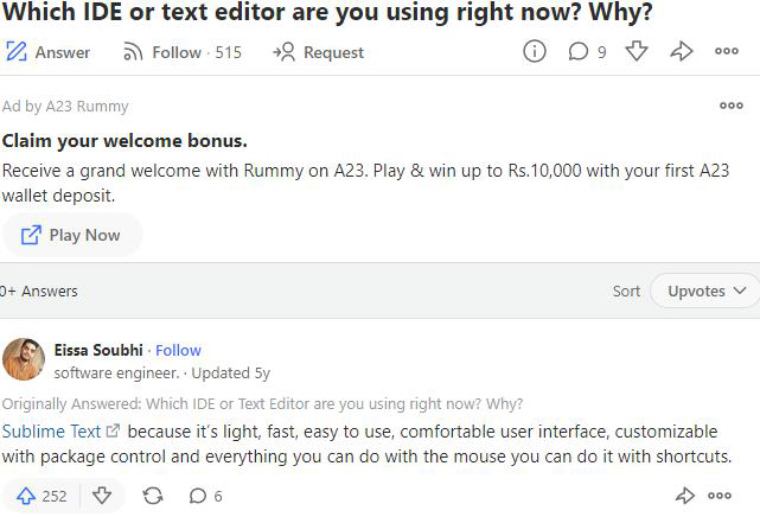Click the 'Updated 5y' timestamp
760x517 pixels.
click(231, 373)
